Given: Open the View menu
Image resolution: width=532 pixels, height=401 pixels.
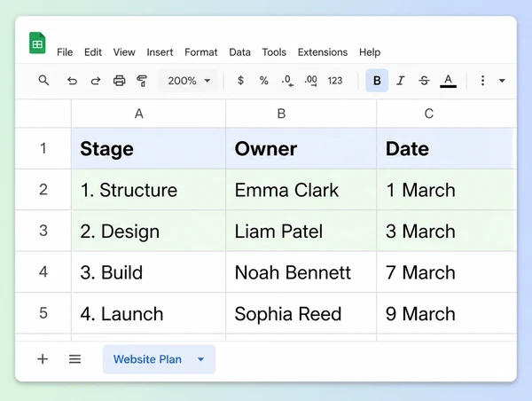Looking at the screenshot, I should click(124, 52).
